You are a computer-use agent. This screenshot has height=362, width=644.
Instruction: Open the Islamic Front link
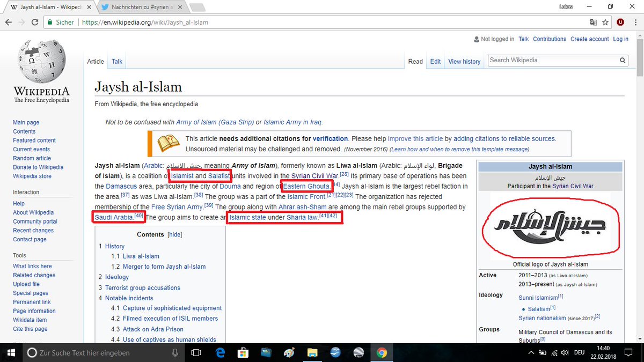[307, 197]
